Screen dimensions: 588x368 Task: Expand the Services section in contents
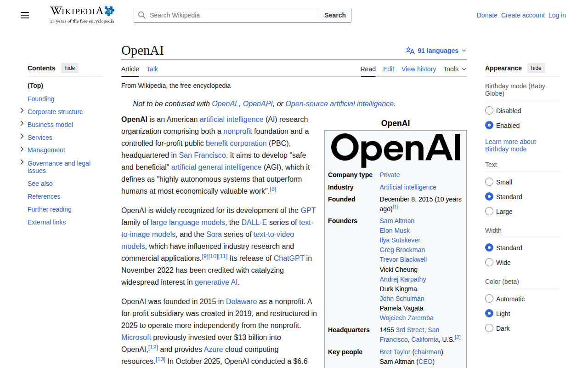[22, 137]
